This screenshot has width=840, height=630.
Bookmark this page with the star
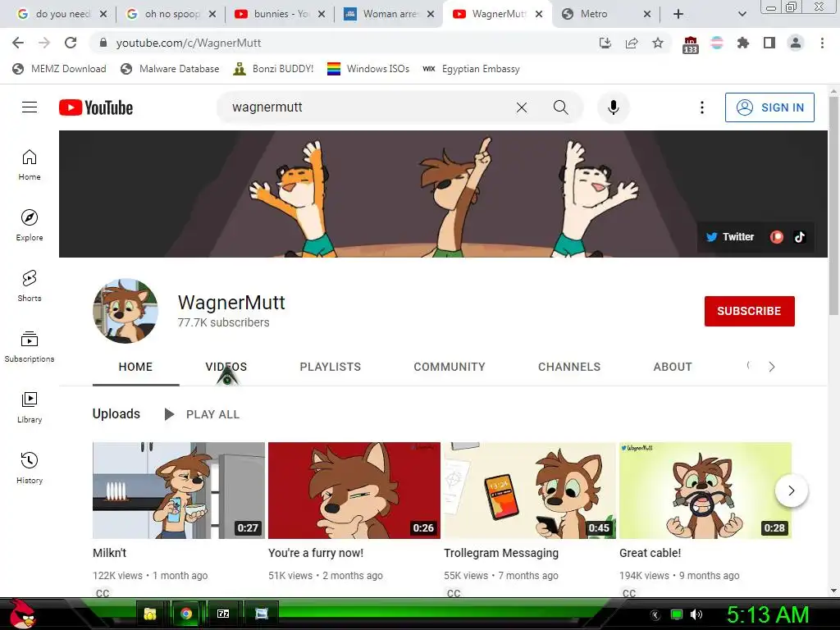pyautogui.click(x=658, y=43)
